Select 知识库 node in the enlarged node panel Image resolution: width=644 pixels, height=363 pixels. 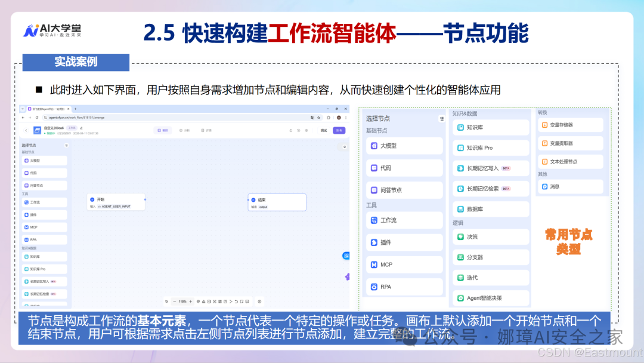point(491,127)
